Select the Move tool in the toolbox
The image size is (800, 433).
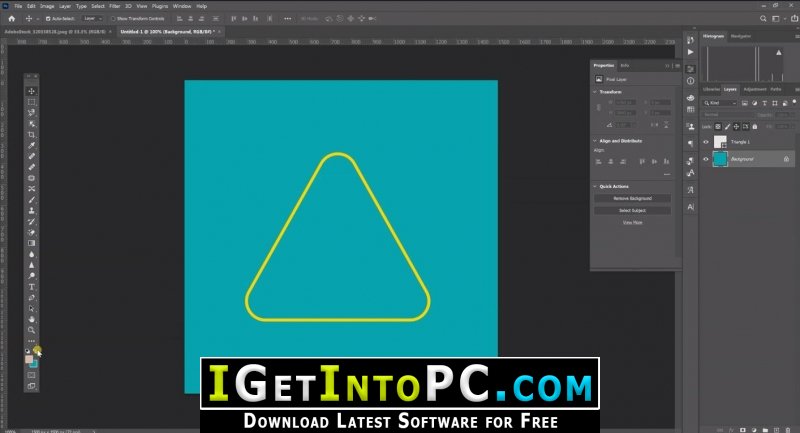(x=32, y=91)
